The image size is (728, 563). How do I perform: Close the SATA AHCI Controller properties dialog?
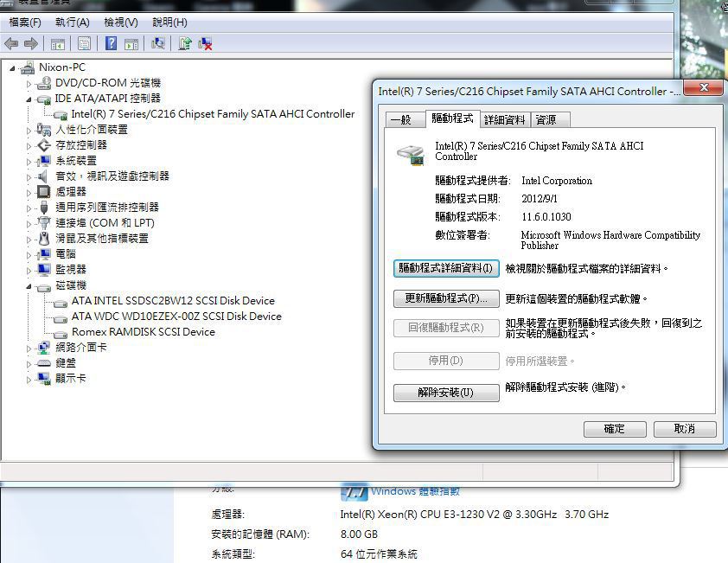[x=704, y=87]
